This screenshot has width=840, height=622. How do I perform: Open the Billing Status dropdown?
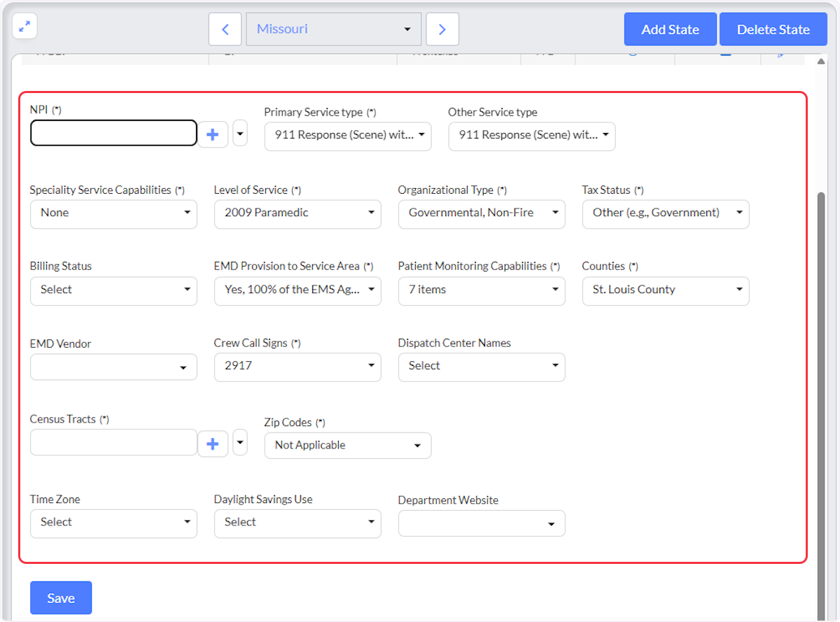tap(113, 290)
